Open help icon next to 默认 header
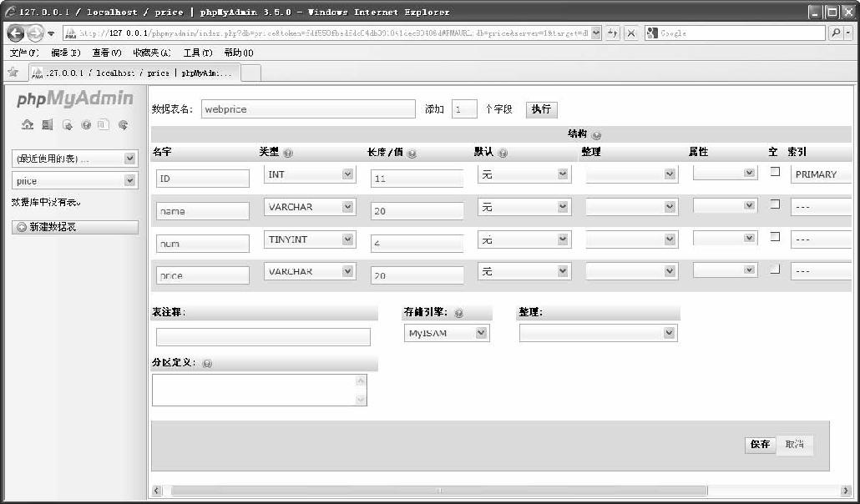Viewport: 860px width, 504px height. pos(503,154)
